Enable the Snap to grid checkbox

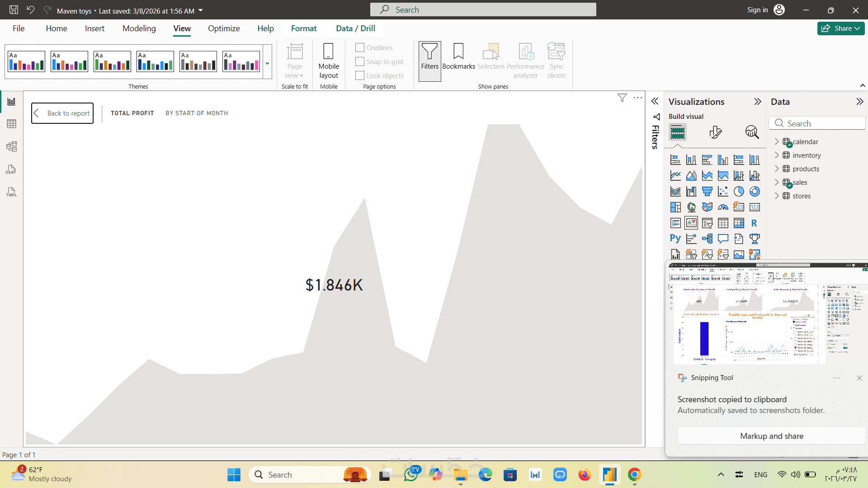click(x=360, y=61)
